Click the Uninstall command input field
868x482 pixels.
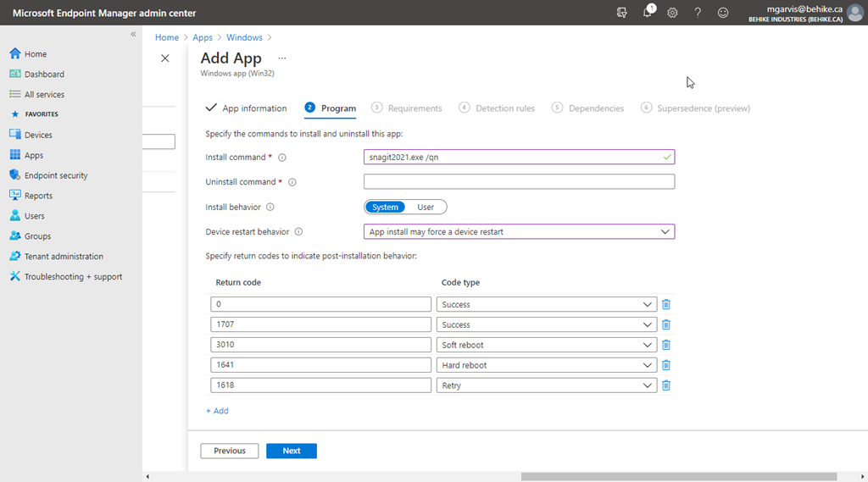(x=519, y=181)
